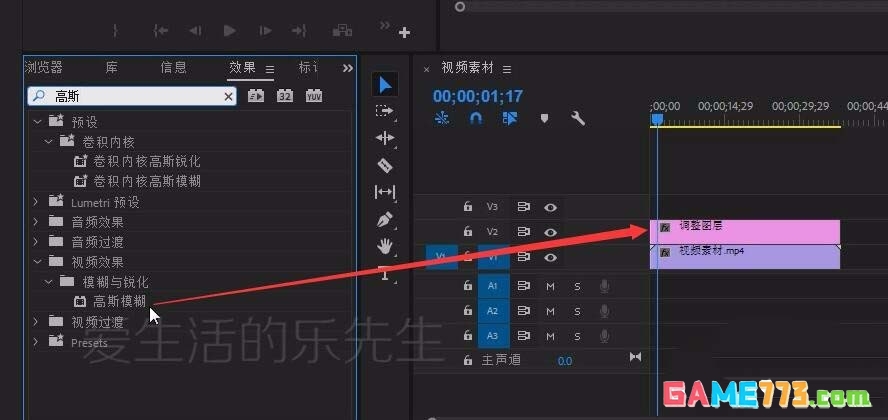Click the timecode 00;00;01;17
The height and width of the screenshot is (420, 888).
coord(477,96)
